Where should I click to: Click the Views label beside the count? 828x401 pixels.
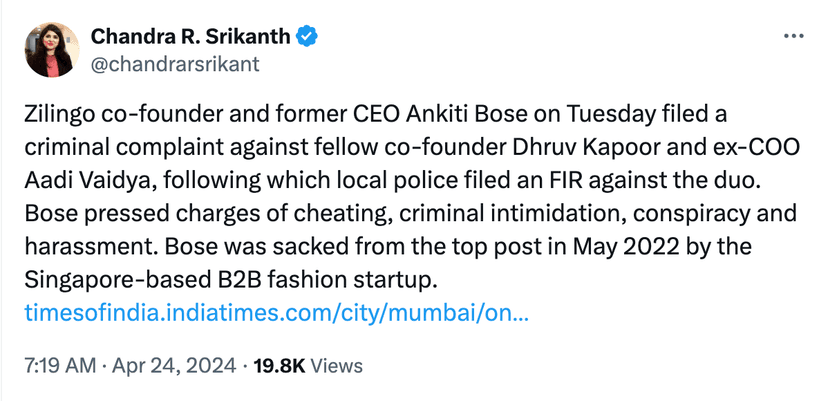[337, 366]
